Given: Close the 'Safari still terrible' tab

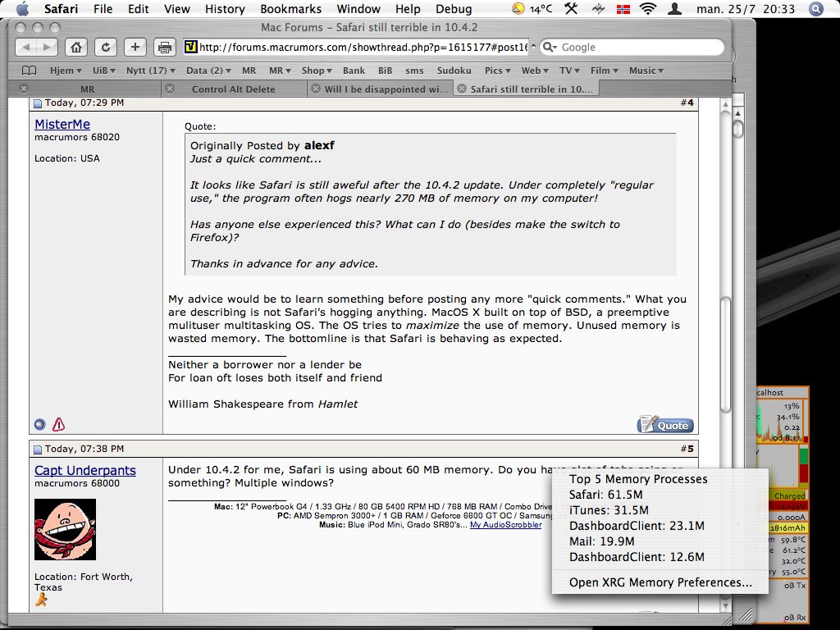Looking at the screenshot, I should [x=461, y=89].
